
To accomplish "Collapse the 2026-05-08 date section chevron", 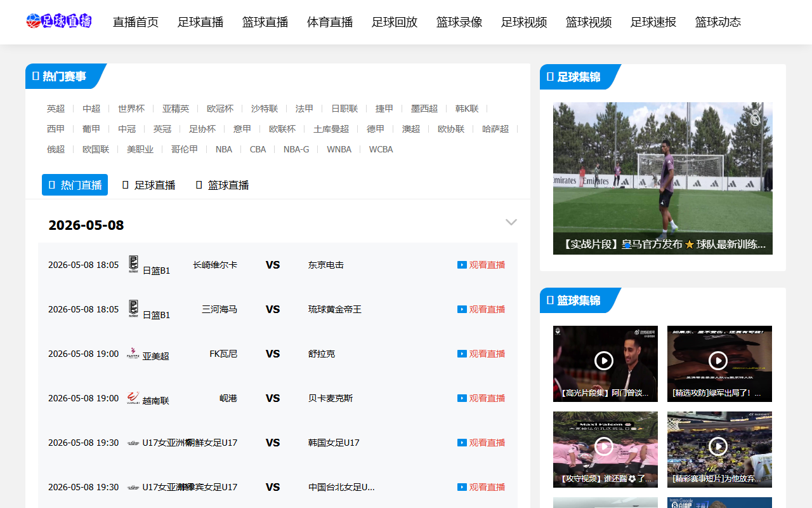I will (511, 222).
